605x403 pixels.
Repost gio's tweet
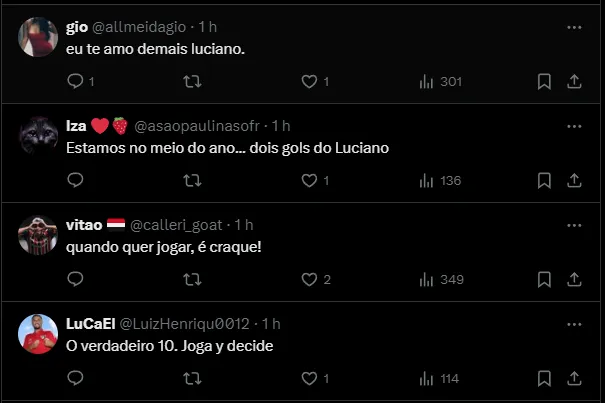[192, 82]
